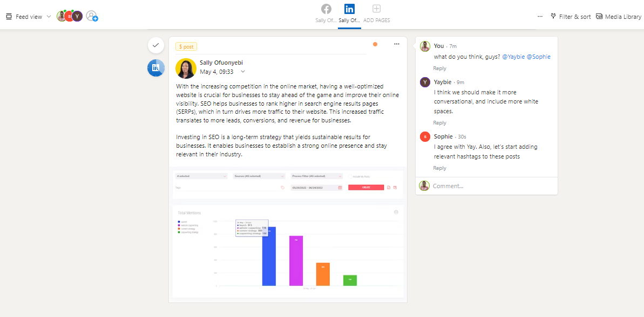Open the post's three-dots options menu
The image size is (644, 317).
[397, 44]
